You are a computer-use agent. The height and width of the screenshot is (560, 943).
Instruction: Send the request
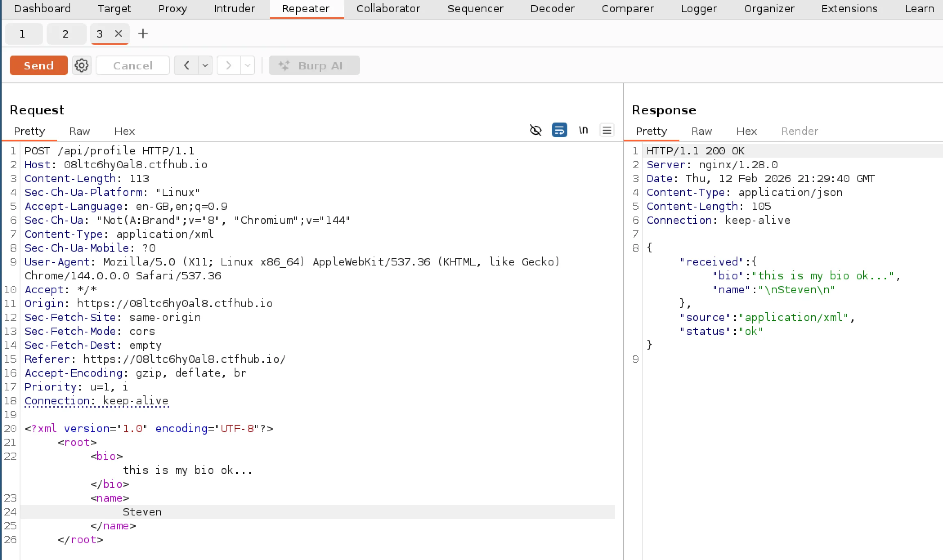point(38,65)
